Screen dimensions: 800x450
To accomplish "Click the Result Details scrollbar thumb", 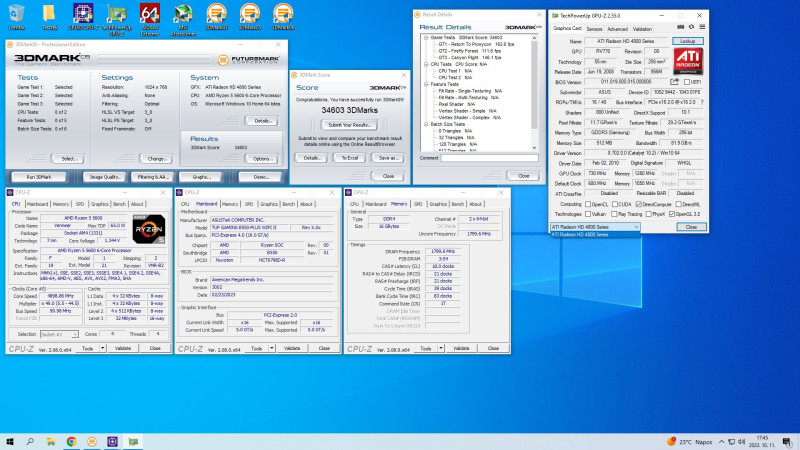I will pyautogui.click(x=534, y=85).
